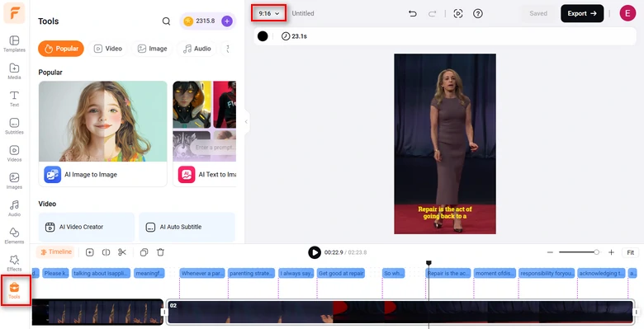Click the timeline playhead marker
Screen dimensions: 644x329
429,262
